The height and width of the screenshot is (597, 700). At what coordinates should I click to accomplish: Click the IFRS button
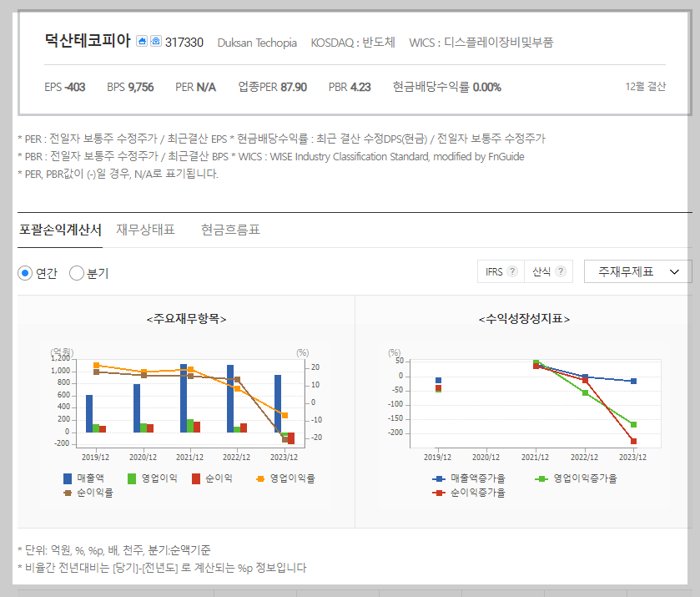501,271
